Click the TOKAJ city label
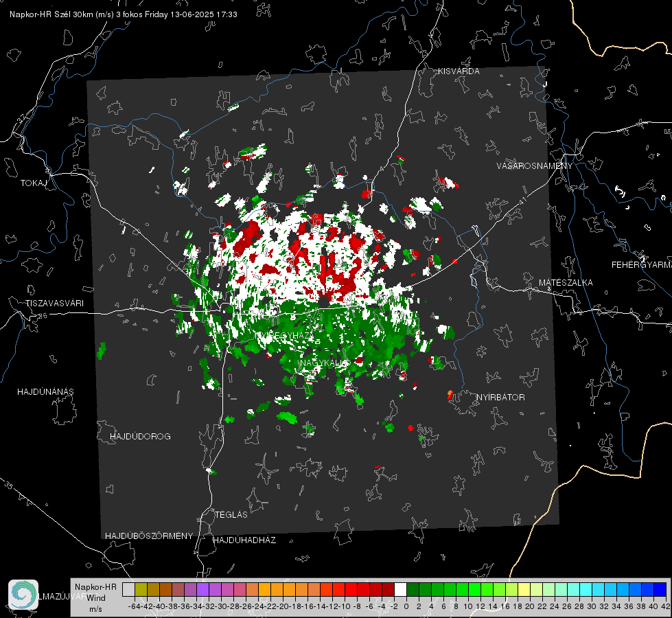Viewport: 672px width, 618px height. (34, 183)
